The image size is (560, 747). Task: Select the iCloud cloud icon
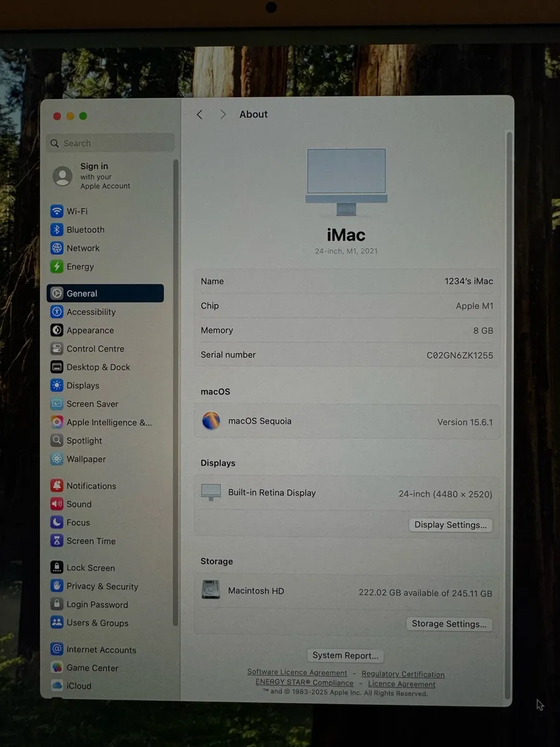57,686
